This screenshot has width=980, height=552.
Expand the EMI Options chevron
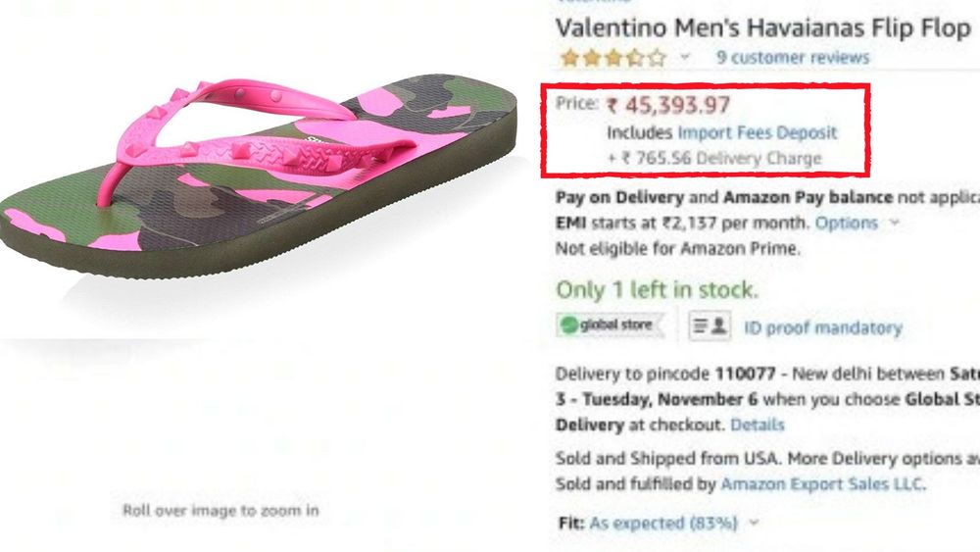click(894, 223)
